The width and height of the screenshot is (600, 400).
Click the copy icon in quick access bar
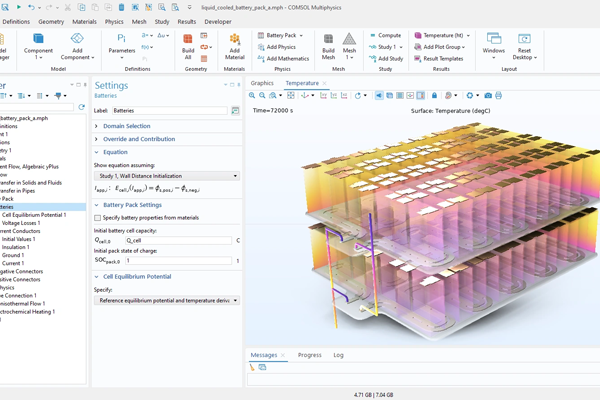82,7
